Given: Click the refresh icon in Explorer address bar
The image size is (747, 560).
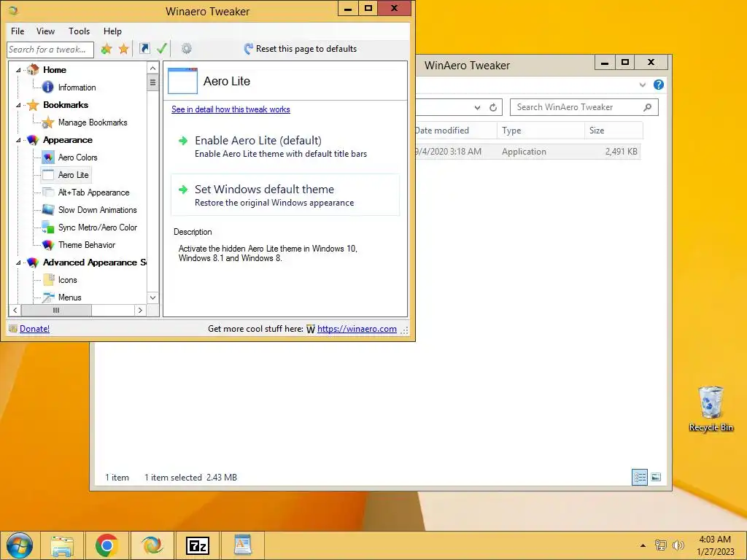Looking at the screenshot, I should coord(493,108).
